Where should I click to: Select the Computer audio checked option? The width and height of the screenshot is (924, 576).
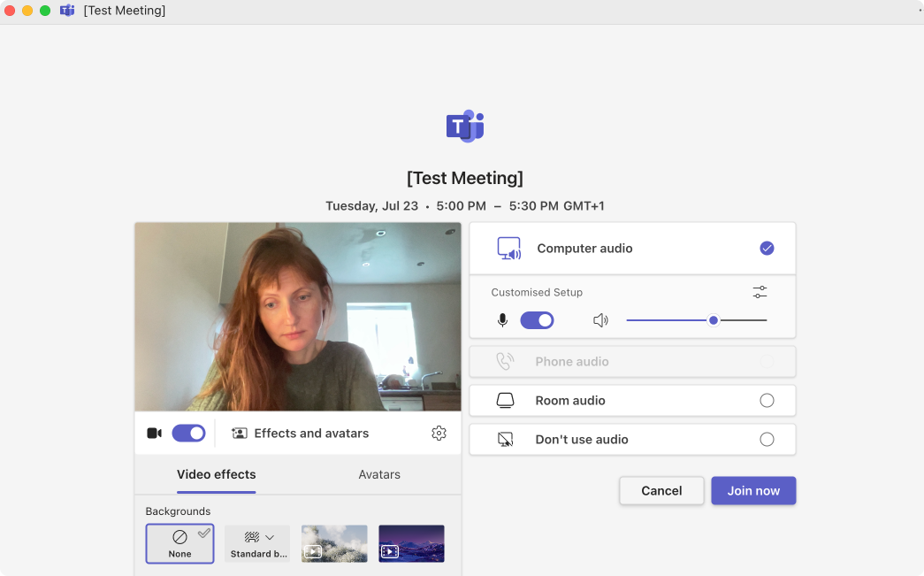pos(767,249)
